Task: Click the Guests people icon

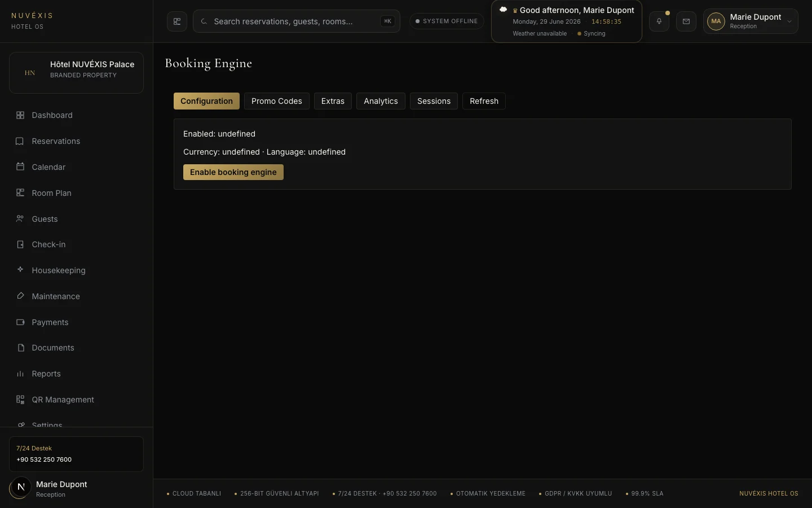Action: (x=20, y=219)
